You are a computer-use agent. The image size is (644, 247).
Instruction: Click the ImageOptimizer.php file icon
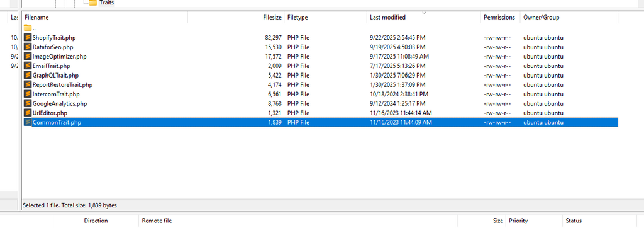[28, 57]
